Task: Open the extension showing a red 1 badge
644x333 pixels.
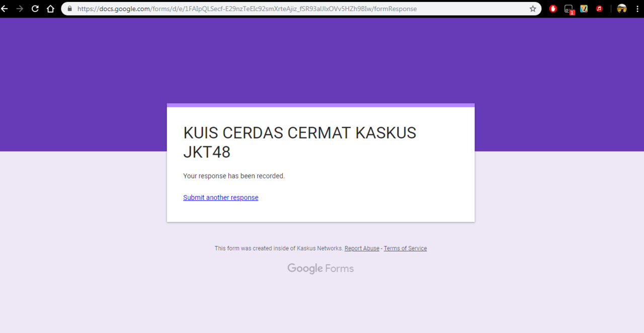Action: [568, 9]
